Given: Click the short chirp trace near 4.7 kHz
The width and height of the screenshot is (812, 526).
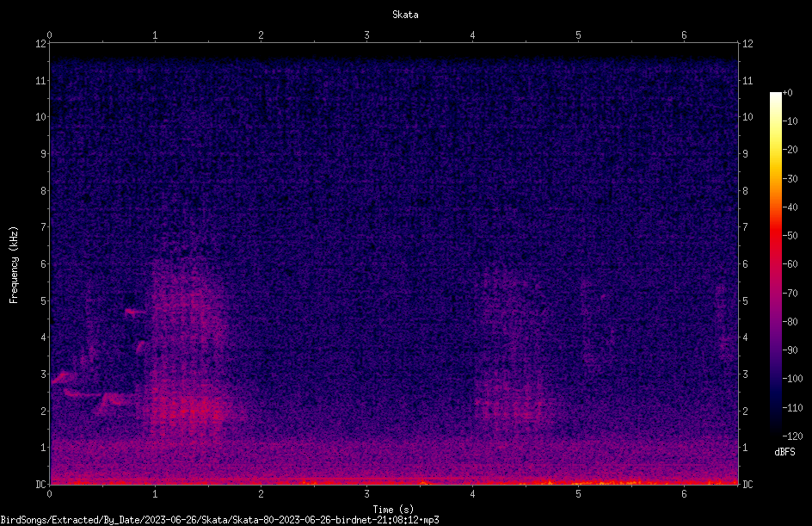Looking at the screenshot, I should coord(135,312).
